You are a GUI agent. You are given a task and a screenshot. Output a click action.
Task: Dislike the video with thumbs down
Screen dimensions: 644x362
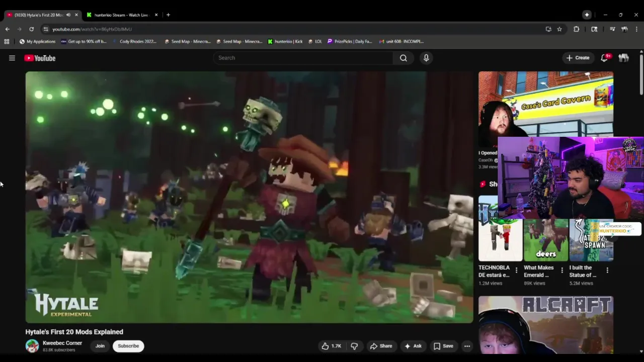pyautogui.click(x=354, y=346)
